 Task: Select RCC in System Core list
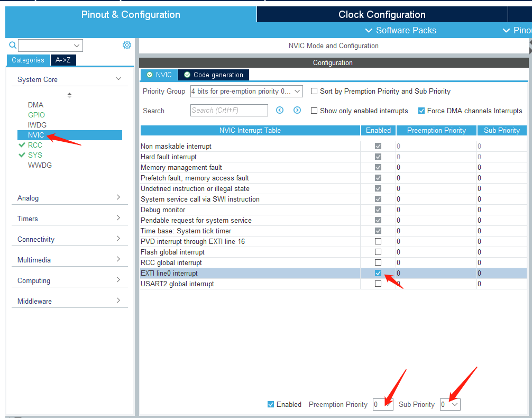[35, 145]
